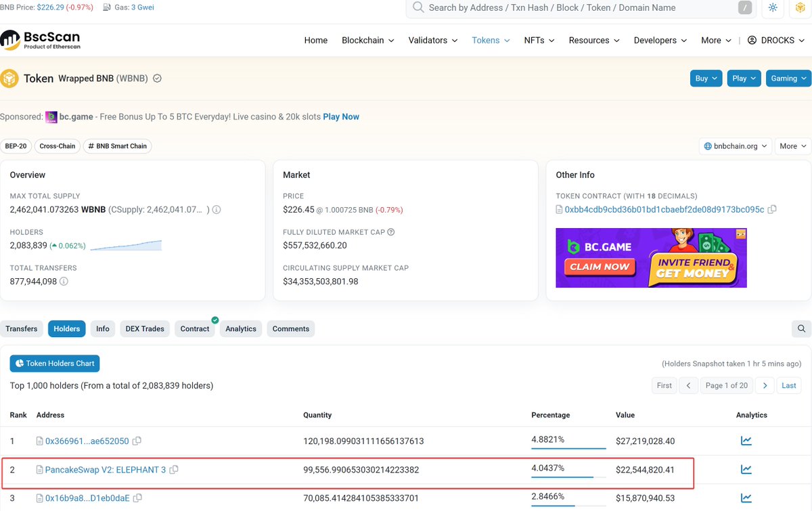The image size is (812, 511).
Task: Open the Contract tab
Action: 195,329
